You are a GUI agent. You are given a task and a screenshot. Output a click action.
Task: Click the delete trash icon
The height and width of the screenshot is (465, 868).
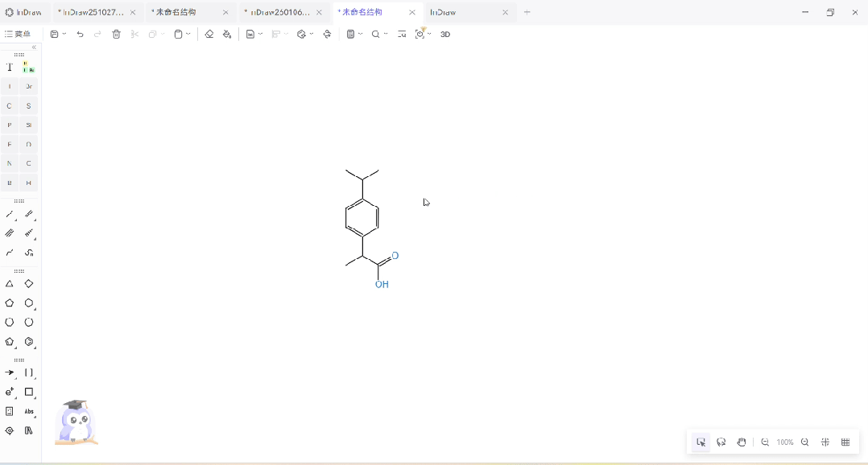[116, 35]
